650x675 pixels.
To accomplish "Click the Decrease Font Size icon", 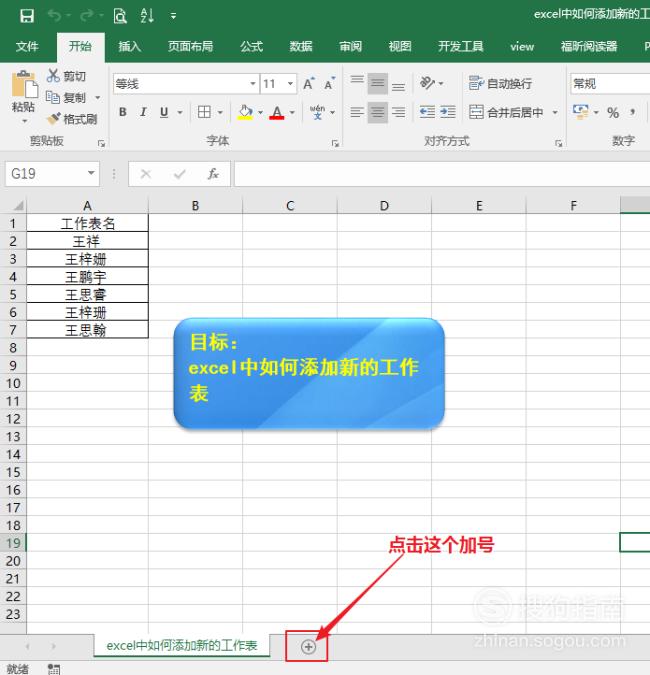I will coord(329,84).
